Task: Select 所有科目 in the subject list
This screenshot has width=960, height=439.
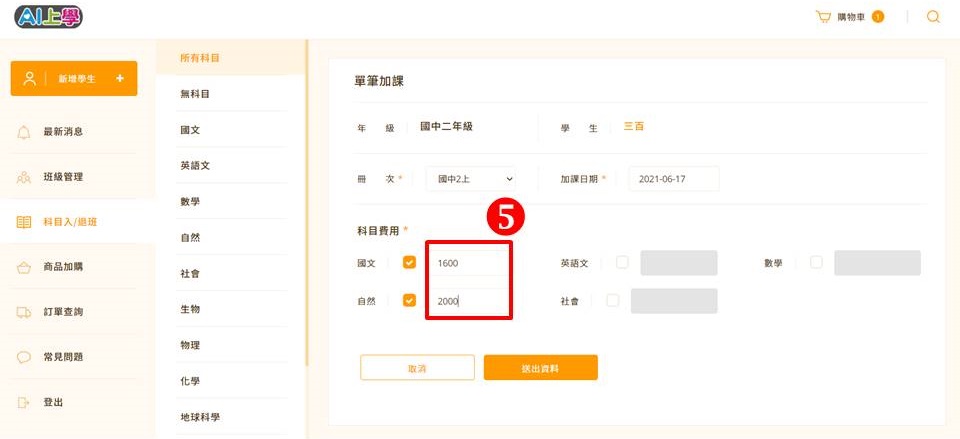Action: [x=200, y=58]
